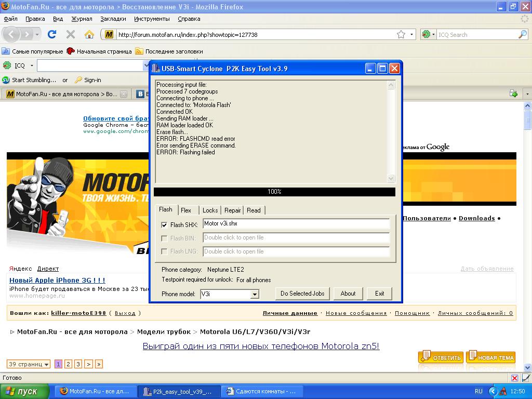
Task: Open the Новый Apple iPhone 3G ad link
Action: point(57,280)
